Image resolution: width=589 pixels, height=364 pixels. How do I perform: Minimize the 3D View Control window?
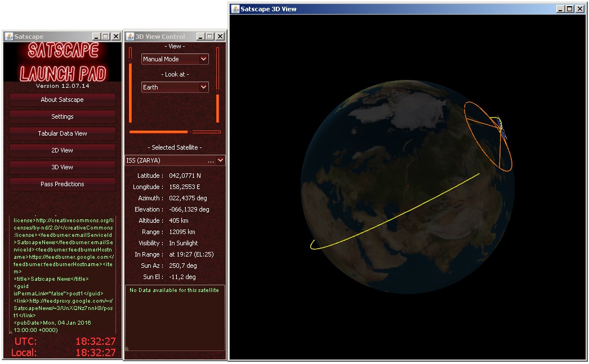200,37
